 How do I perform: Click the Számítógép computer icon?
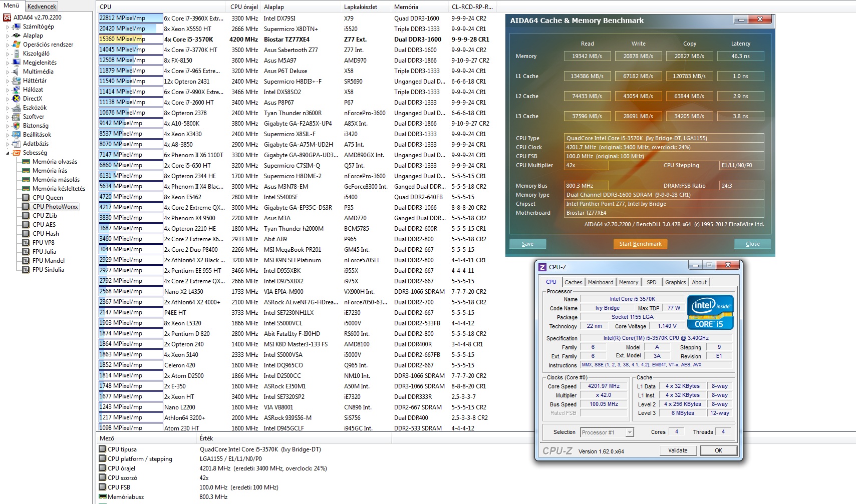coord(17,27)
